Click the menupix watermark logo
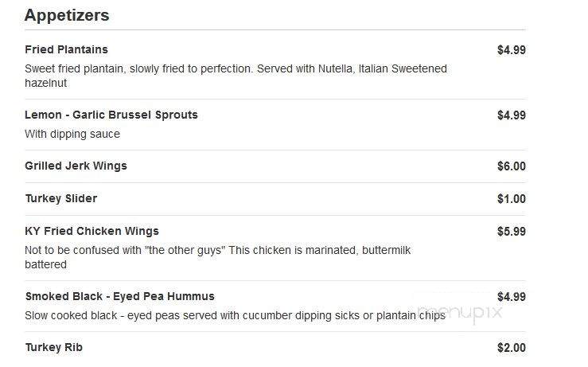This screenshot has width=588, height=367. click(460, 312)
